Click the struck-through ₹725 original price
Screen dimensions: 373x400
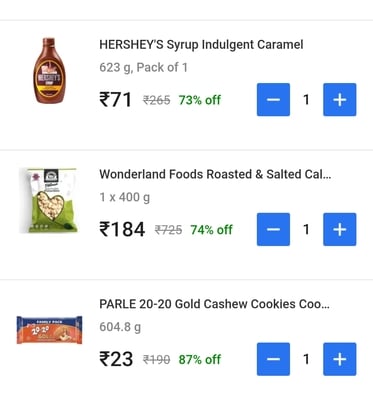click(x=168, y=230)
